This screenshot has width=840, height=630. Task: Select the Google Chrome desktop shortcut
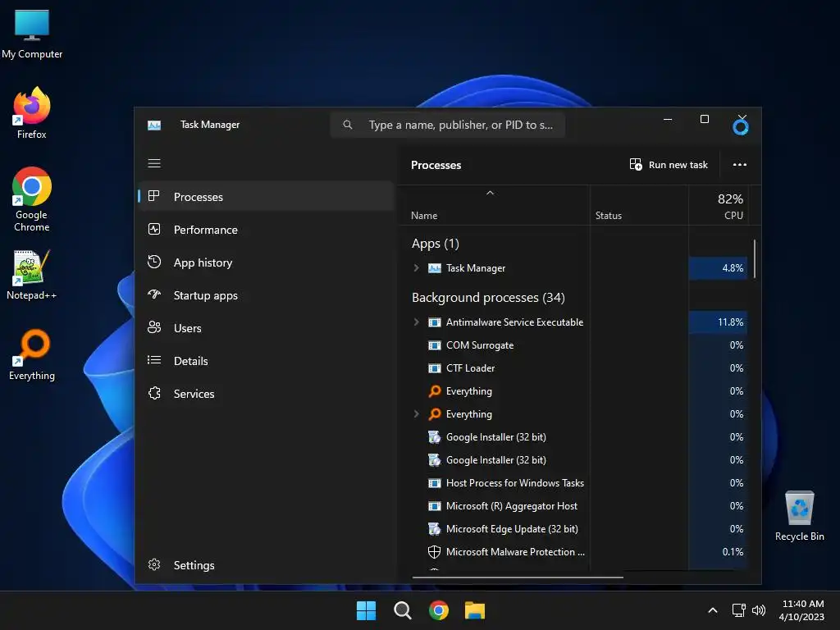[32, 199]
